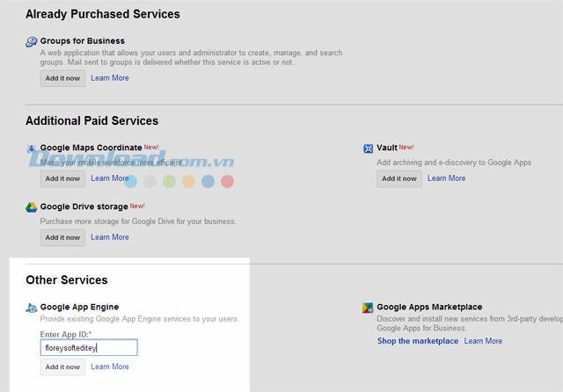This screenshot has height=392, width=563.
Task: Select 'Add archiving and e-discovery' description
Action: [454, 163]
